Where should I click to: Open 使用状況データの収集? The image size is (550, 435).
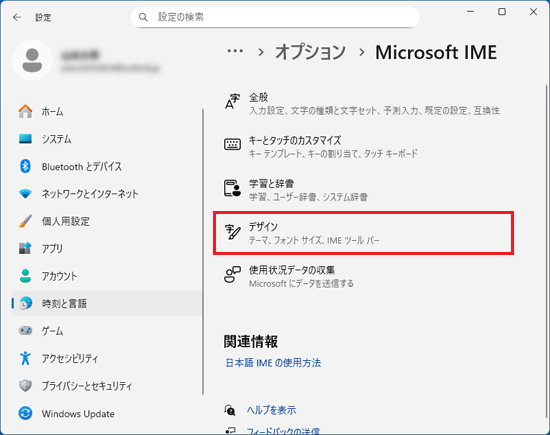pos(363,276)
